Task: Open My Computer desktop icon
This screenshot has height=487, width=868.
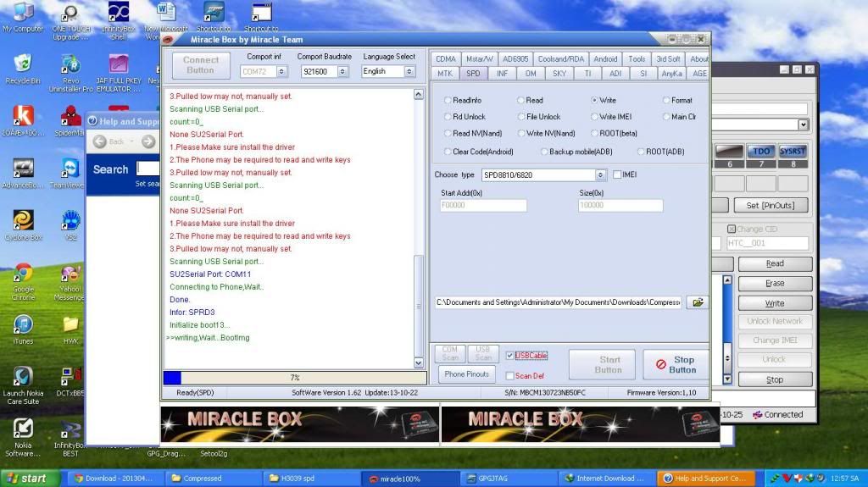Action: [23, 18]
